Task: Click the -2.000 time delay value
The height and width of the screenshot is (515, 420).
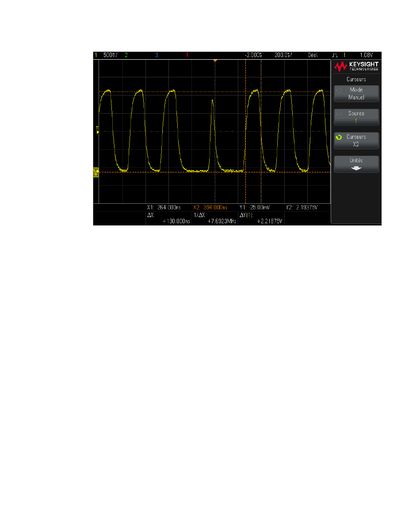Action: coord(253,55)
